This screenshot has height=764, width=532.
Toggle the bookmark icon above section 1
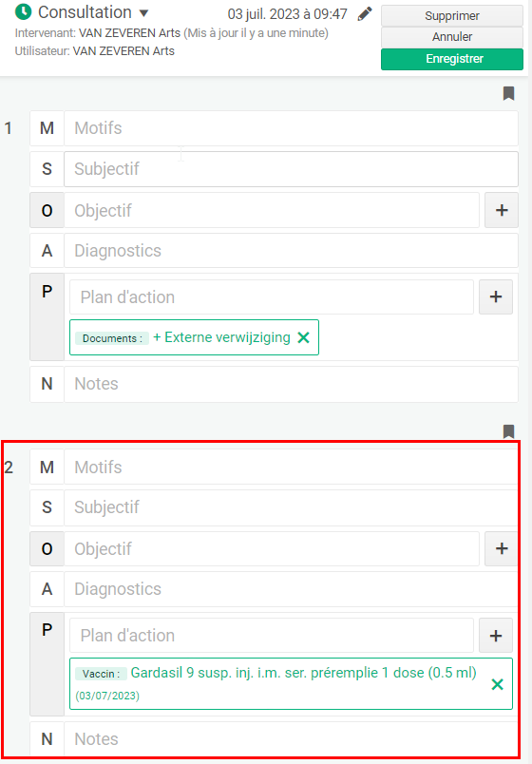tap(508, 93)
